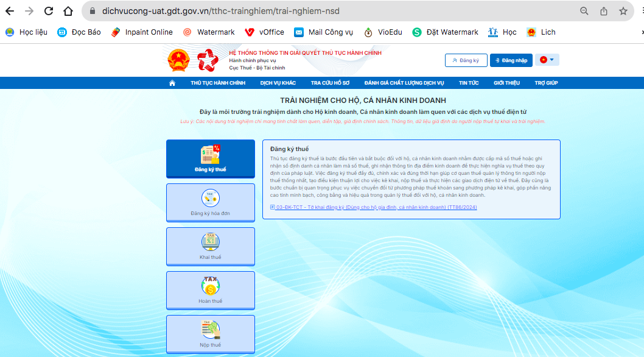
Task: Open the Vietnamese flag language dropdown
Action: pos(547,60)
